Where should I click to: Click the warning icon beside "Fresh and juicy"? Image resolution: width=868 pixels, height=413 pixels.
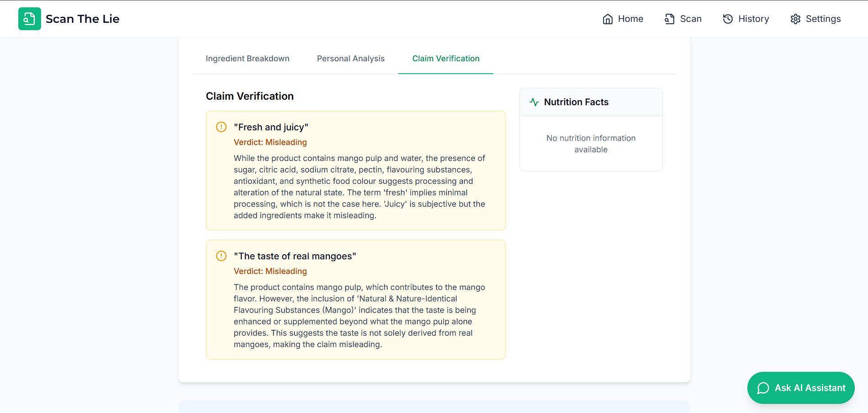pyautogui.click(x=221, y=127)
